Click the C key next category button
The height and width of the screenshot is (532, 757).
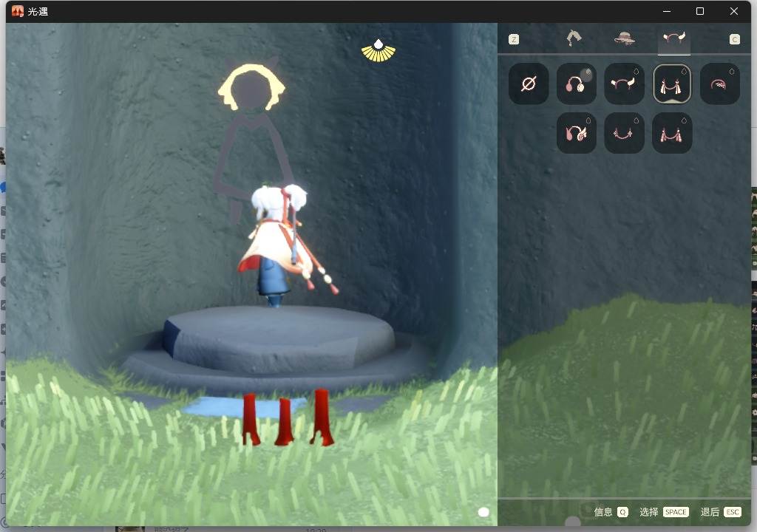tap(734, 39)
